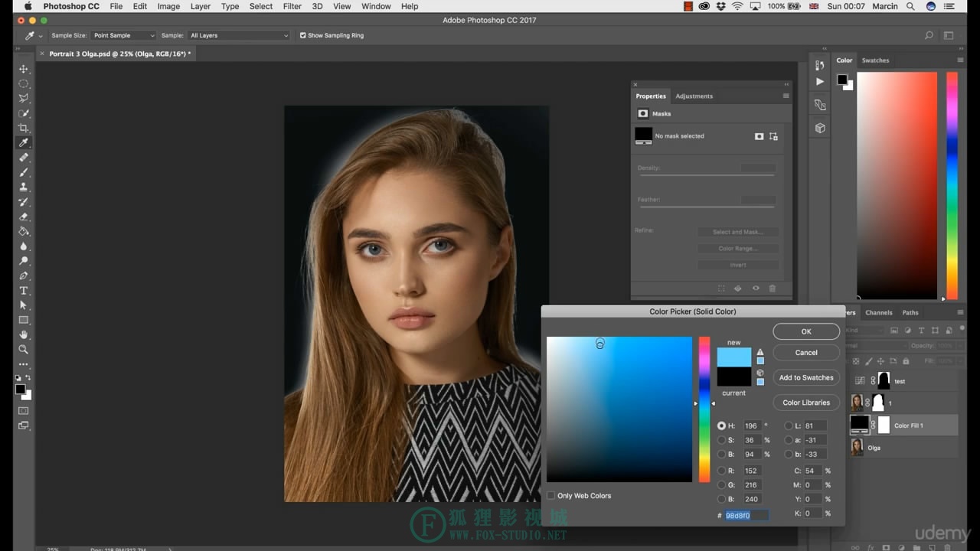Image resolution: width=980 pixels, height=551 pixels.
Task: Open the Filter menu
Action: click(x=292, y=6)
